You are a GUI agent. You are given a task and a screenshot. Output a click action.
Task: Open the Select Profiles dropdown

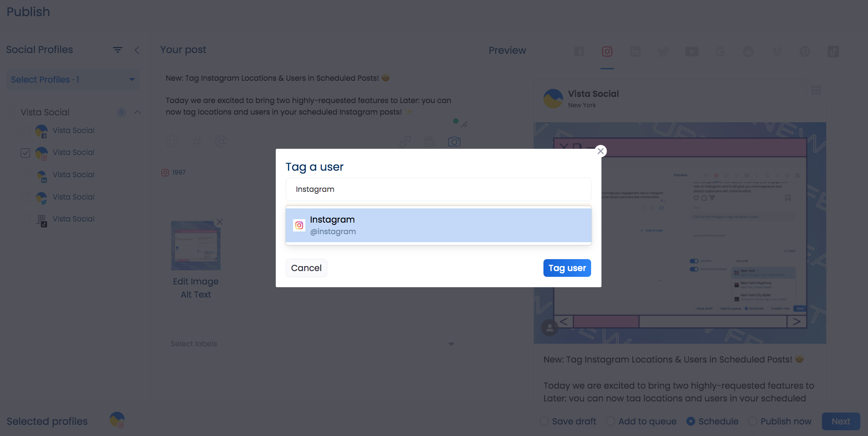pyautogui.click(x=73, y=80)
